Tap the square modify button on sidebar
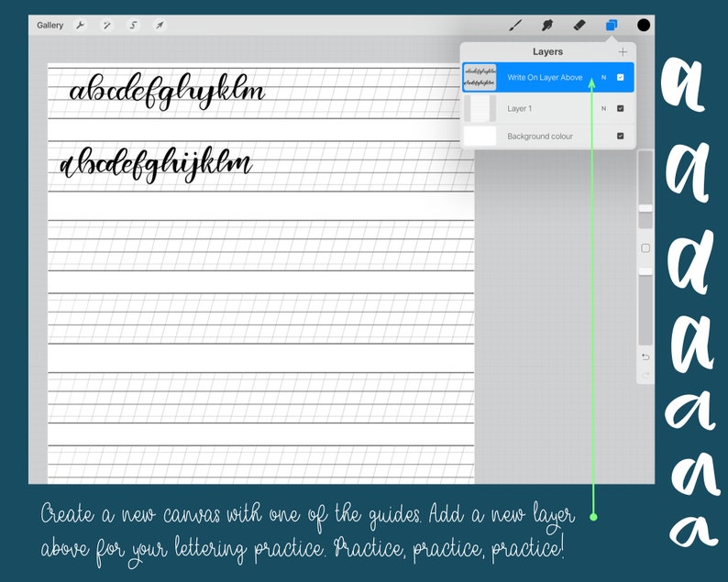 click(x=645, y=248)
